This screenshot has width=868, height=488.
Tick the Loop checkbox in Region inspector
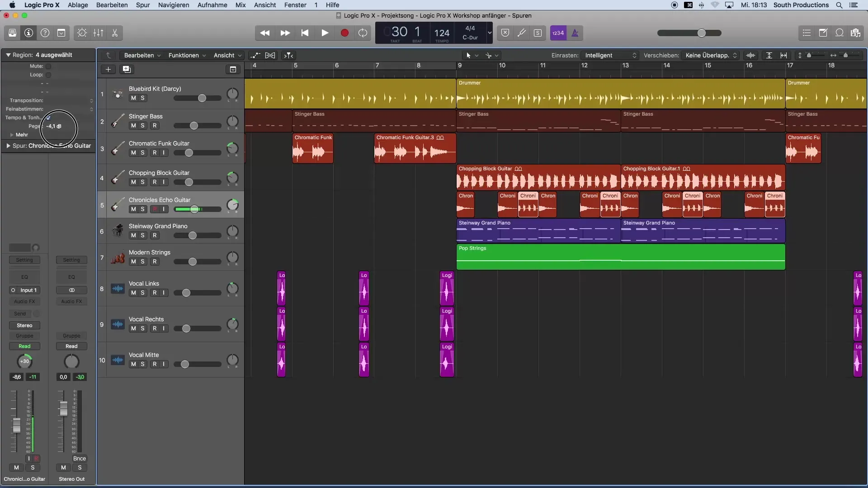(48, 75)
